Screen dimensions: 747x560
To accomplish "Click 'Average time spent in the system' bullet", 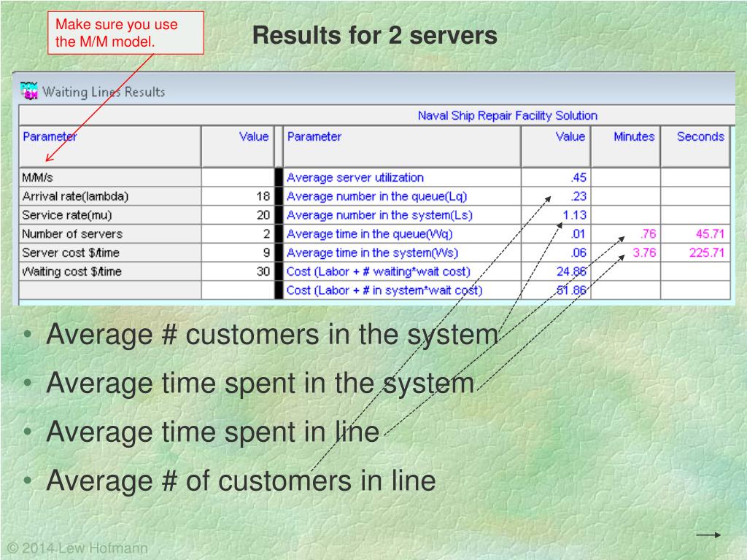I will tap(260, 383).
